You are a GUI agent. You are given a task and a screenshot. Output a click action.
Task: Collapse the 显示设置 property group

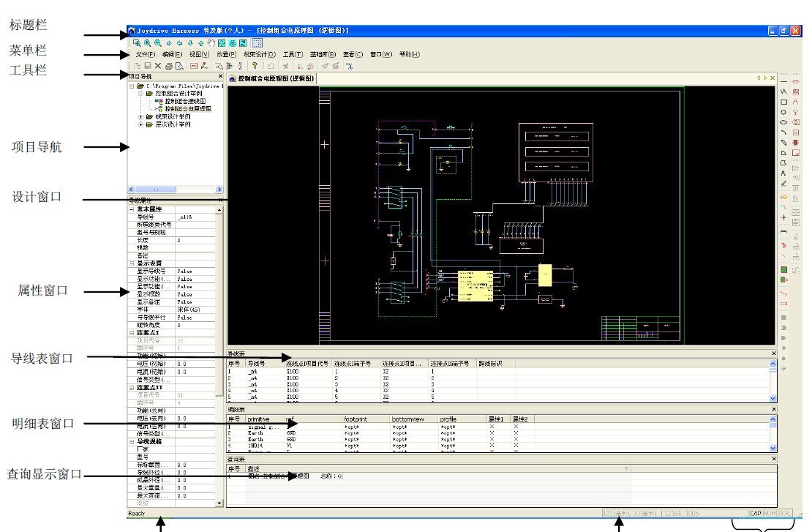[132, 263]
